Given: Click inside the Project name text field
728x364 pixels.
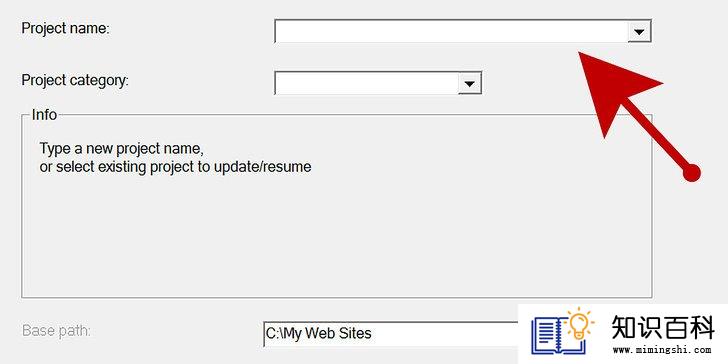Looking at the screenshot, I should click(x=451, y=32).
